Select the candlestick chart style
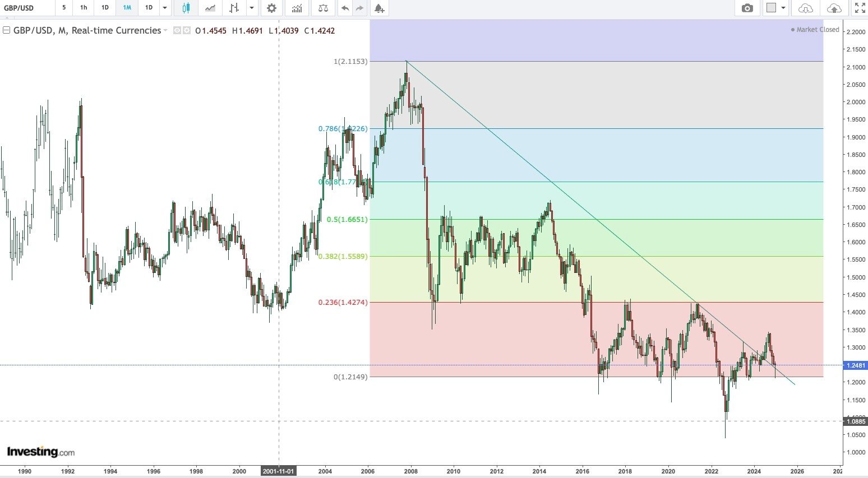This screenshot has width=868, height=478. (x=186, y=8)
